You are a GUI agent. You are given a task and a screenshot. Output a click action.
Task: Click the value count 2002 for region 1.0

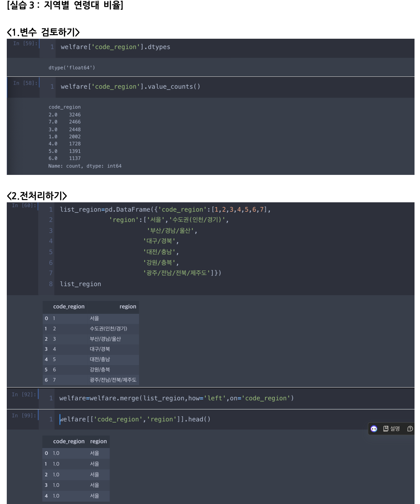click(75, 136)
